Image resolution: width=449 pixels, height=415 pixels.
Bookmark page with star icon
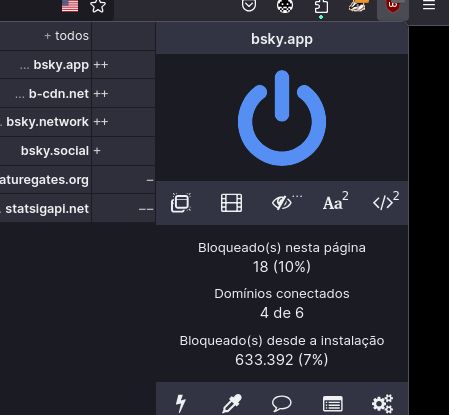coord(98,6)
